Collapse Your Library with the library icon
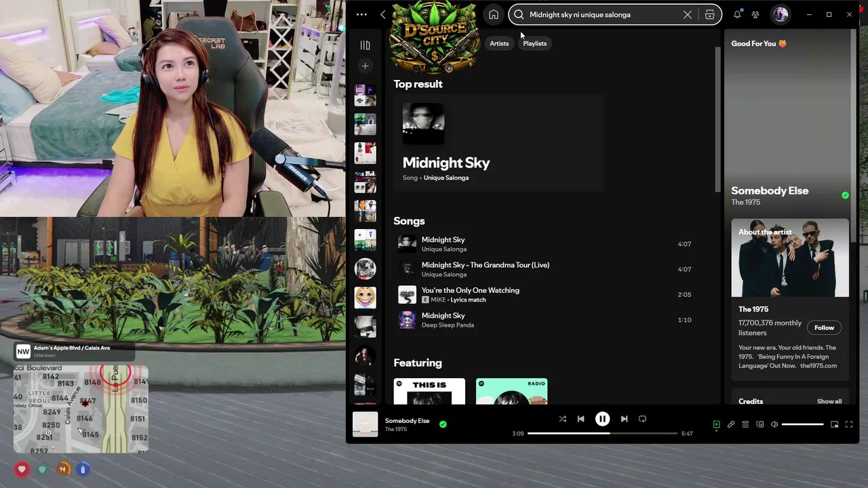Image resolution: width=868 pixels, height=488 pixels. point(365,45)
